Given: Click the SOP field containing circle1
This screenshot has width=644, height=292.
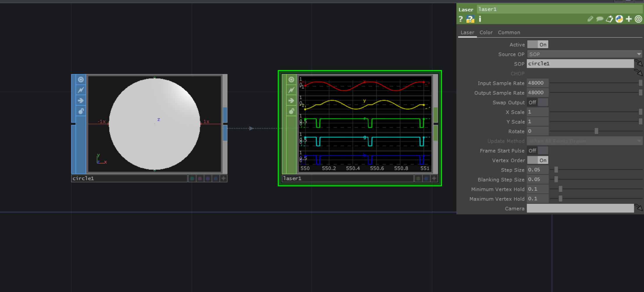Looking at the screenshot, I should (580, 64).
